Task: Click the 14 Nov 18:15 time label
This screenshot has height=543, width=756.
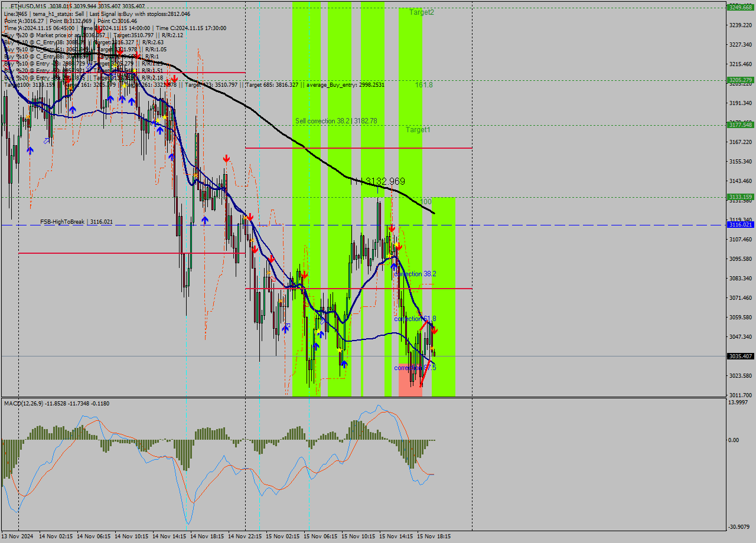Action: tap(207, 537)
